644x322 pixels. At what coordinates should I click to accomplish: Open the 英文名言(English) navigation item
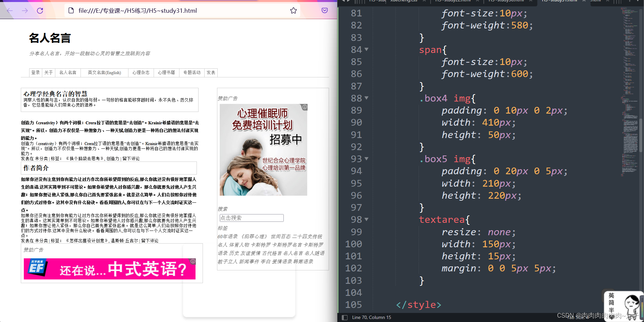104,73
